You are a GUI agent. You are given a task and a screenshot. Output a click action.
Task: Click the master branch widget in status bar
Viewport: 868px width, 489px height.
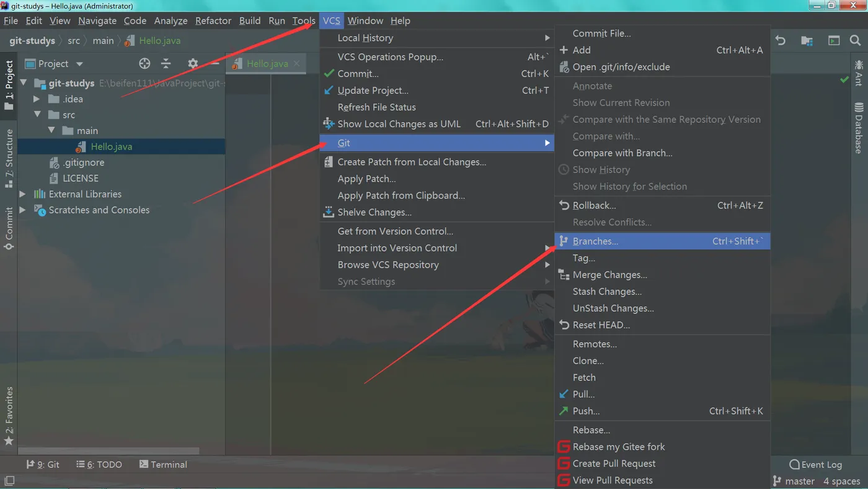(x=794, y=481)
